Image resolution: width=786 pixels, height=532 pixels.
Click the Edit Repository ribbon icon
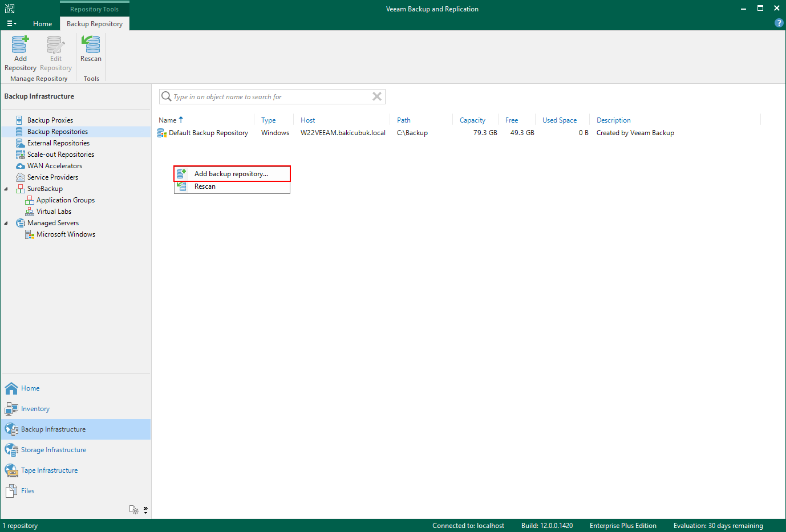pos(55,44)
